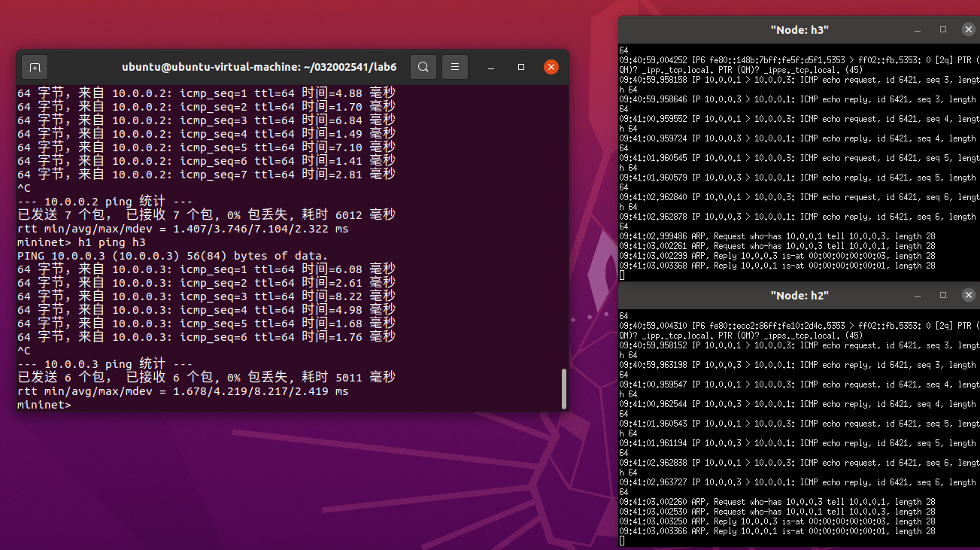Click the 10.0.0.3 reply line with 时间=1.68

206,323
